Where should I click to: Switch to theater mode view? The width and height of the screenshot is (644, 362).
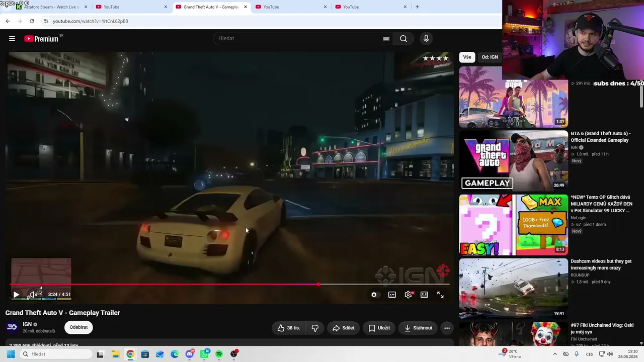424,295
